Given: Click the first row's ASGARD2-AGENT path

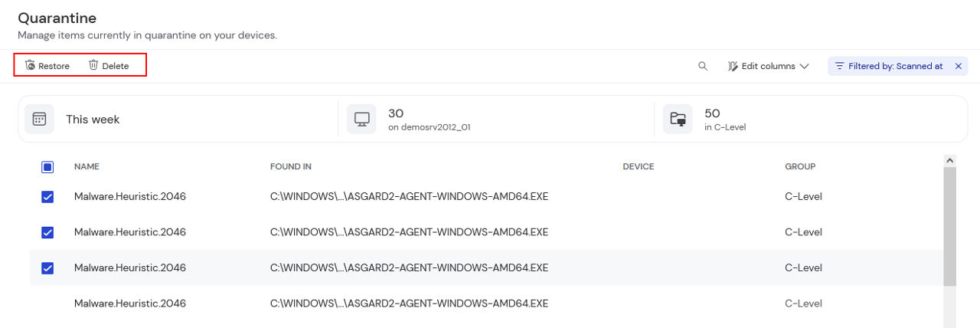Looking at the screenshot, I should [409, 197].
